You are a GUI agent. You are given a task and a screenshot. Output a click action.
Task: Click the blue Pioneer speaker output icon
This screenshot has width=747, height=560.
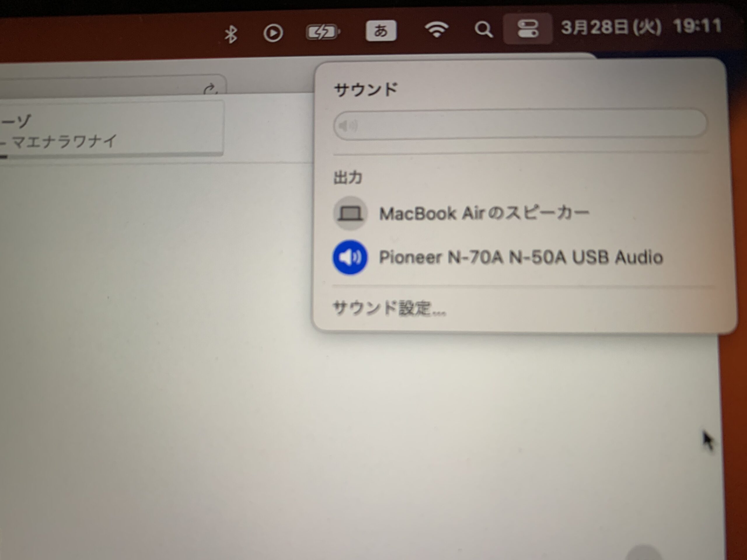[350, 258]
